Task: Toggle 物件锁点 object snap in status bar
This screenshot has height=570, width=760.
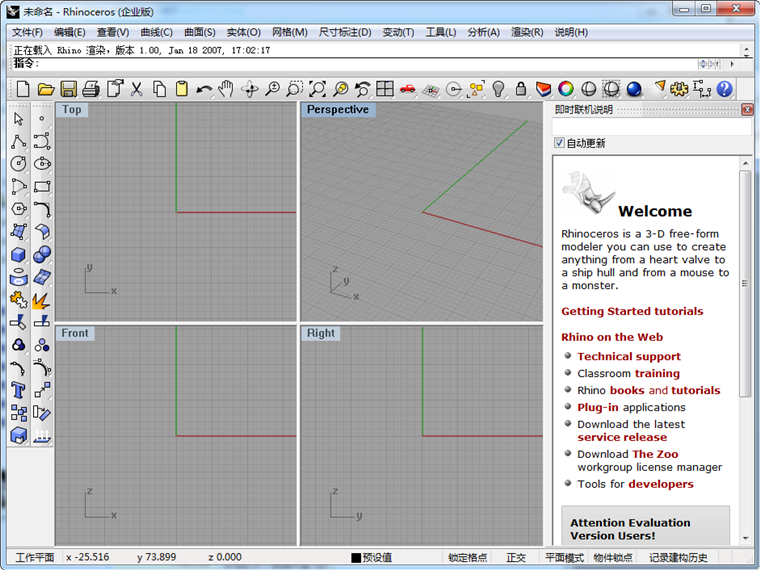Action: tap(613, 557)
